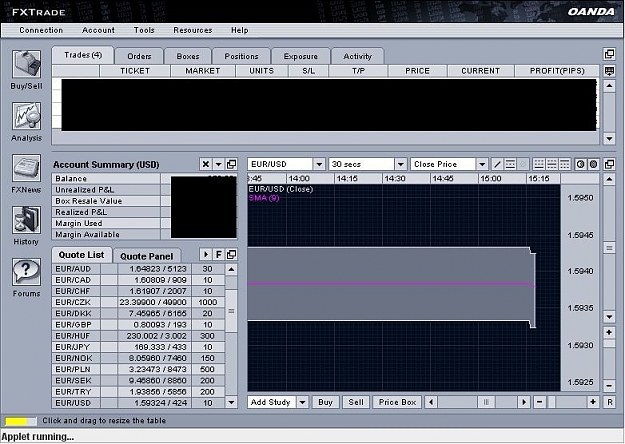Click the quote list scroll down arrow
Image resolution: width=625 pixels, height=444 pixels.
tap(231, 402)
